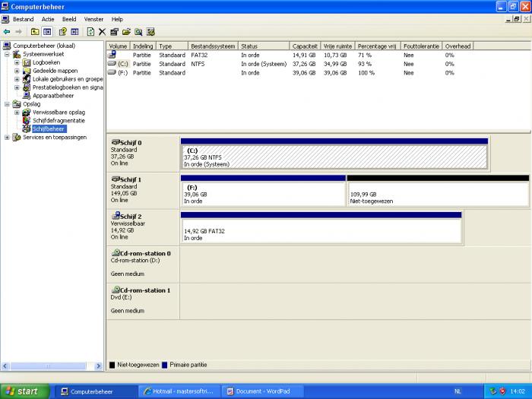Collapse the Opslag node
The image size is (532, 399).
click(x=7, y=104)
